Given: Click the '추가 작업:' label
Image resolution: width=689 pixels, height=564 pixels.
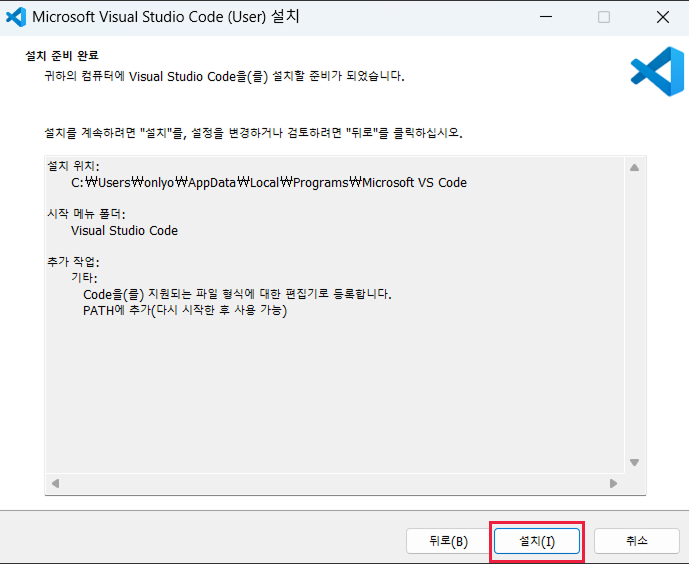Looking at the screenshot, I should coord(73,262).
